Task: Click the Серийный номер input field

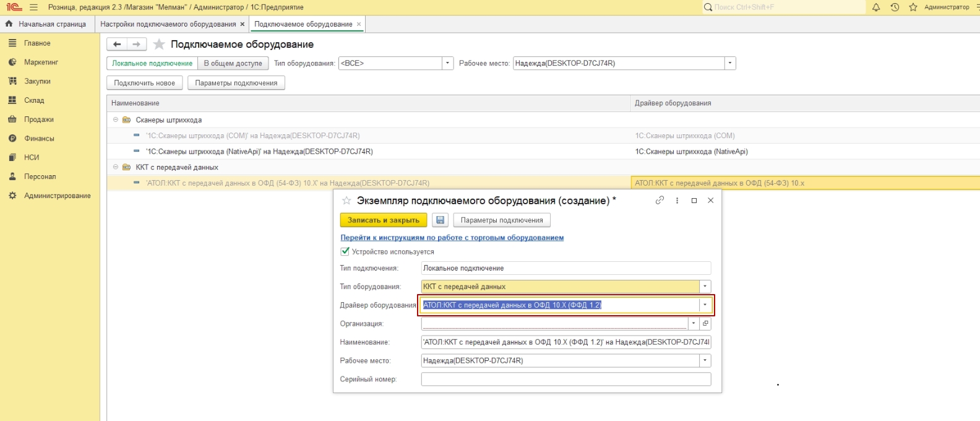Action: 566,379
